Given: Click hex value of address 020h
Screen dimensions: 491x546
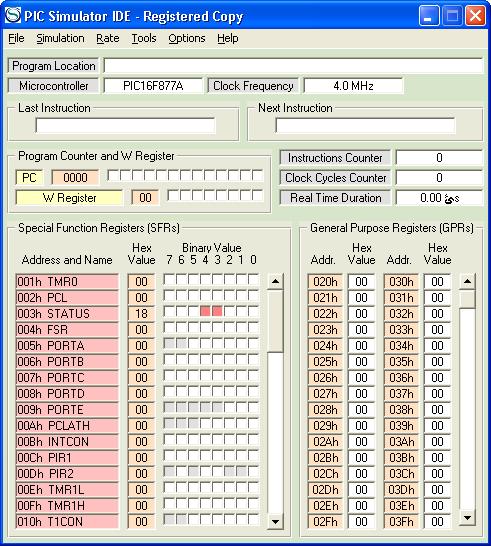Looking at the screenshot, I should tap(361, 281).
